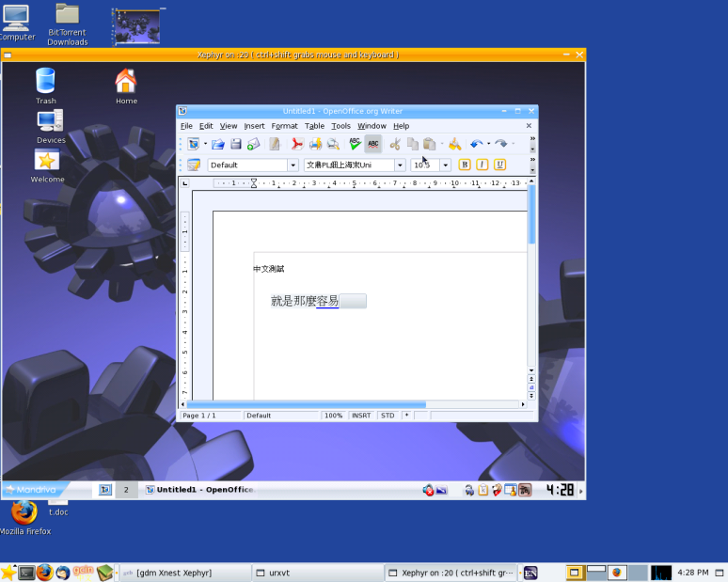Toggle Italic formatting
The width and height of the screenshot is (728, 582).
482,165
